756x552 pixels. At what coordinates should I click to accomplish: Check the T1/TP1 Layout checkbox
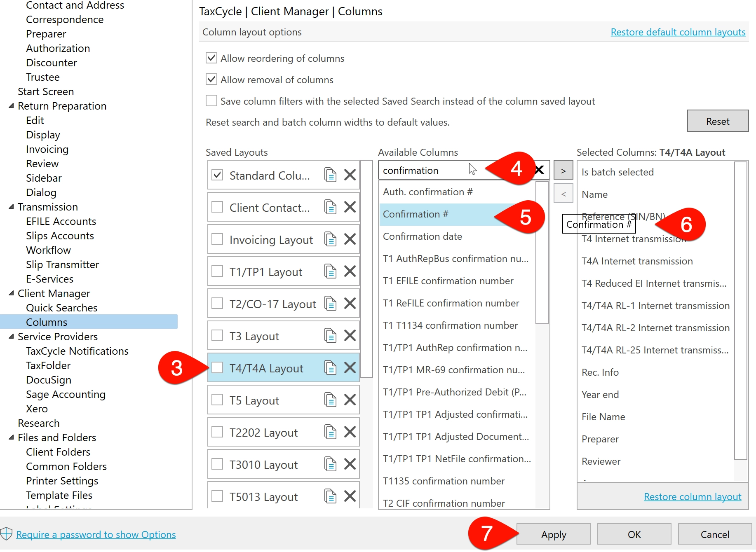click(217, 271)
